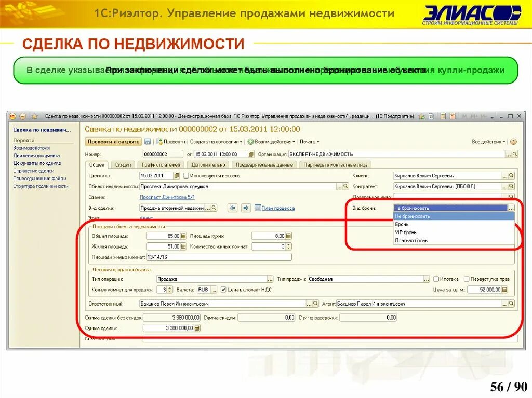Open the calculator for Цена за кв.м
The width and height of the screenshot is (532, 398).
pyautogui.click(x=505, y=290)
